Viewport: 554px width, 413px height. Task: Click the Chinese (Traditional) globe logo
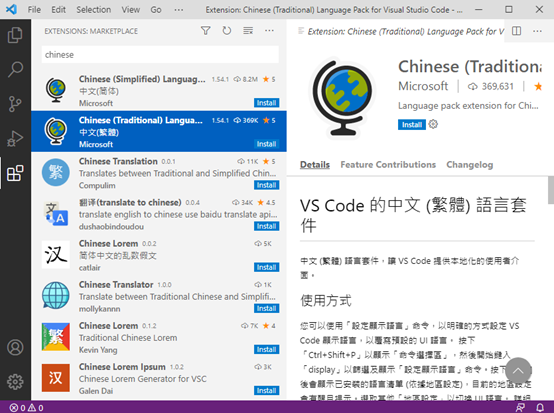[x=343, y=98]
